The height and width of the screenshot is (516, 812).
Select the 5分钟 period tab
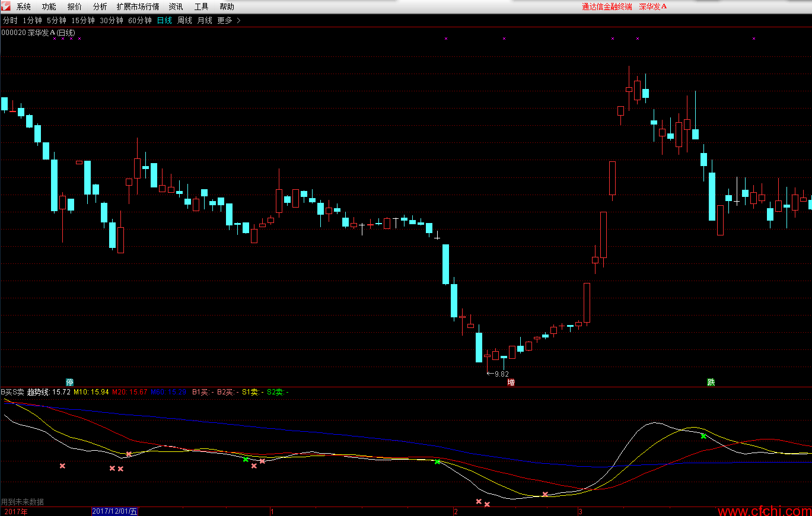(56, 20)
